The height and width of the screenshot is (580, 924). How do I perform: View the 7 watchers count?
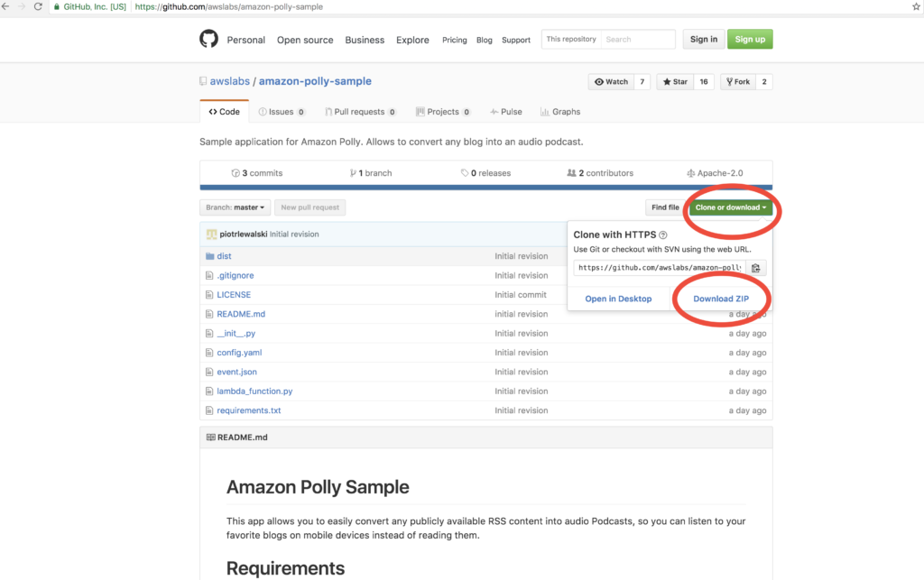[642, 82]
